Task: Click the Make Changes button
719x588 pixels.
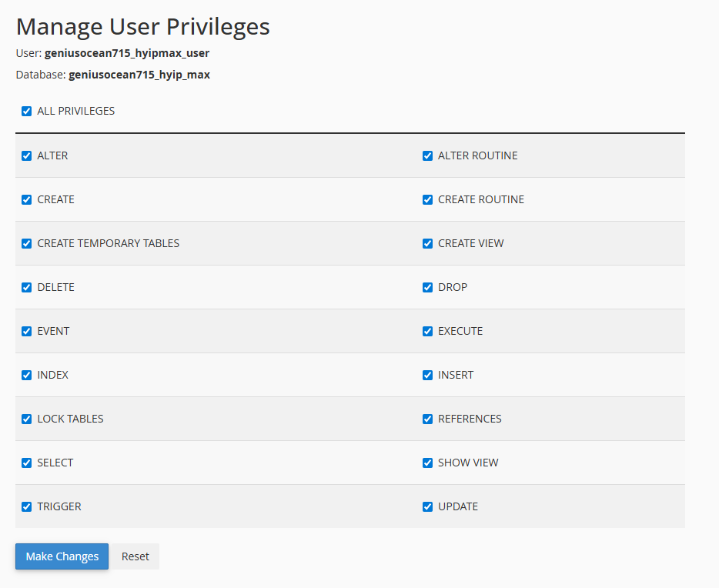Action: tap(62, 556)
